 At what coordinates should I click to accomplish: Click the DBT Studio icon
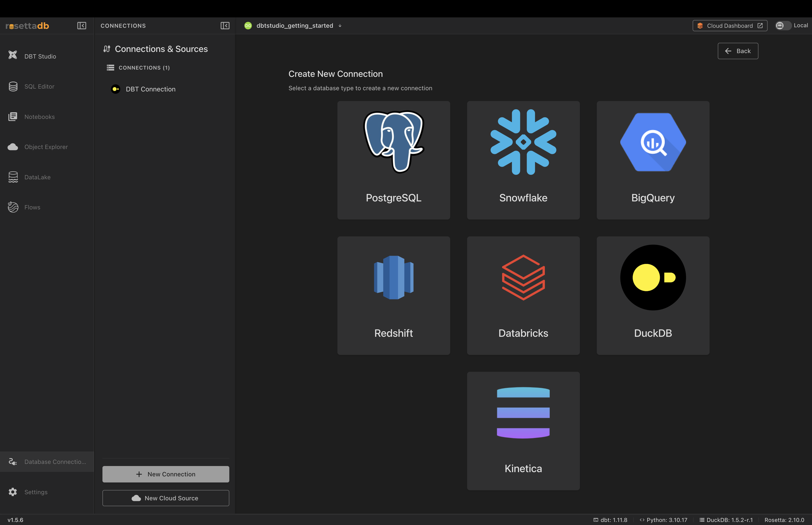13,55
